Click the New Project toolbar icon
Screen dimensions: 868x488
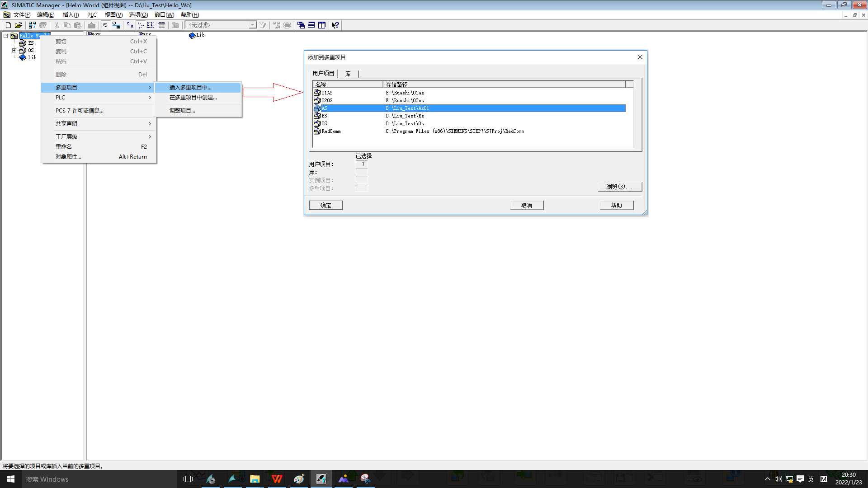click(8, 25)
